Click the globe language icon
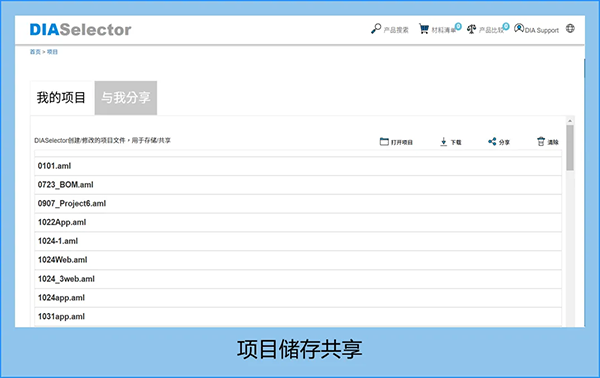The image size is (600, 378). (570, 28)
